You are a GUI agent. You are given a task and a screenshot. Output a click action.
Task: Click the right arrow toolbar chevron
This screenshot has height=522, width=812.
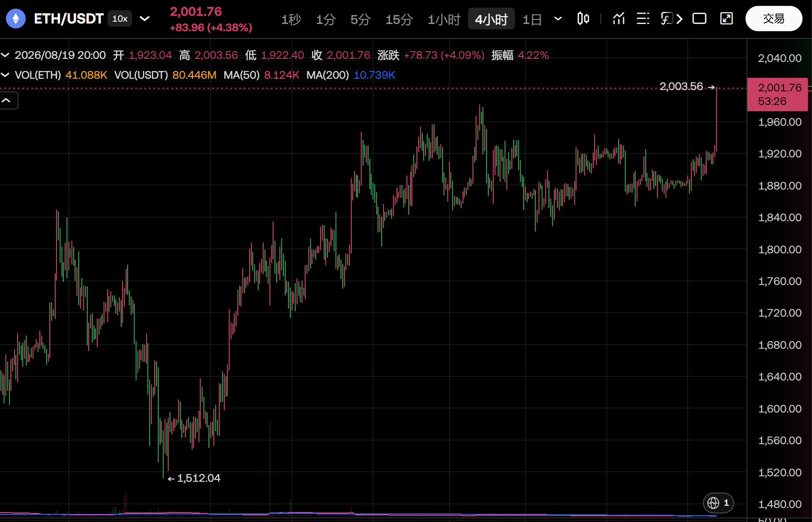coord(680,19)
